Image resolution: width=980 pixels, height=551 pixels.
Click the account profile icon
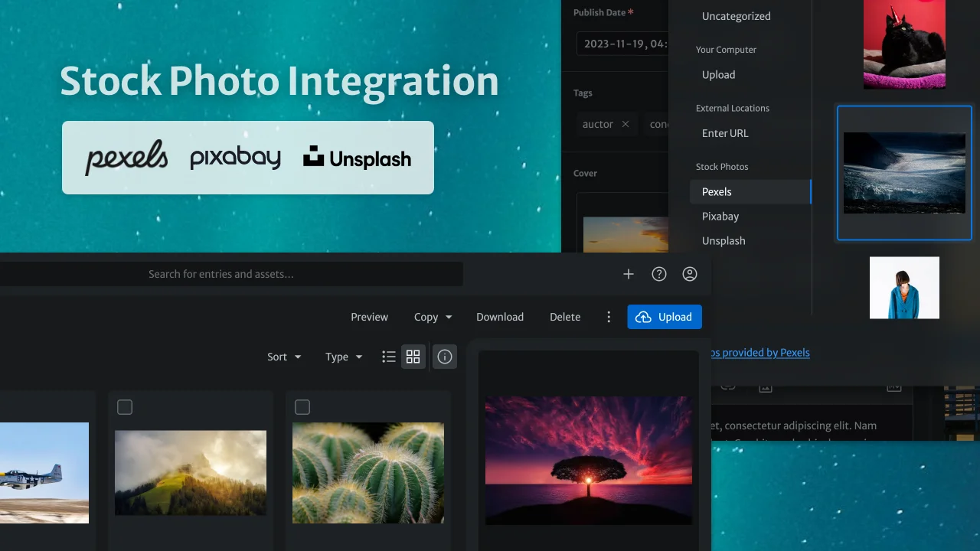690,273
